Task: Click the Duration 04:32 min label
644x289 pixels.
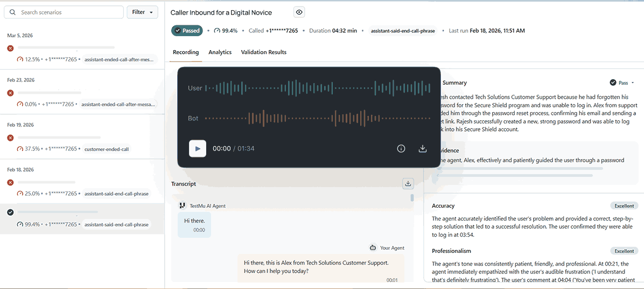Action: (333, 30)
